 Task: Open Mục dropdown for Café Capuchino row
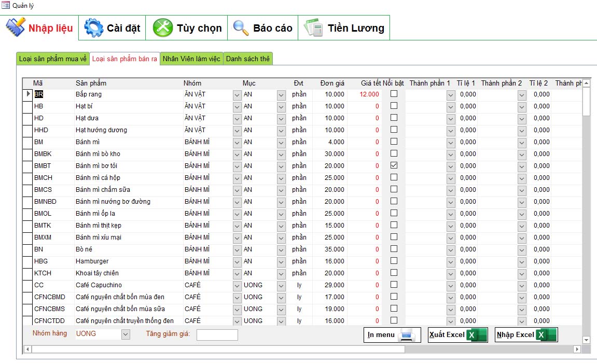[x=281, y=285]
